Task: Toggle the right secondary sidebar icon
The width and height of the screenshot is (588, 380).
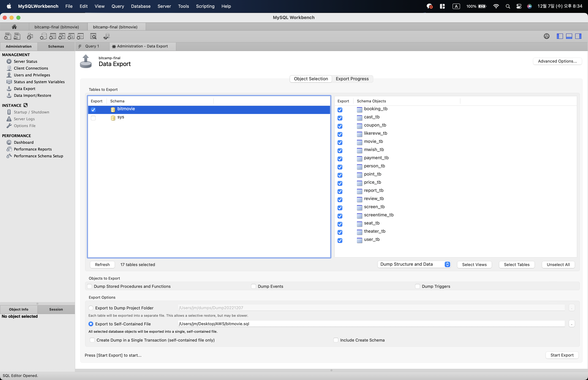Action: coord(578,36)
